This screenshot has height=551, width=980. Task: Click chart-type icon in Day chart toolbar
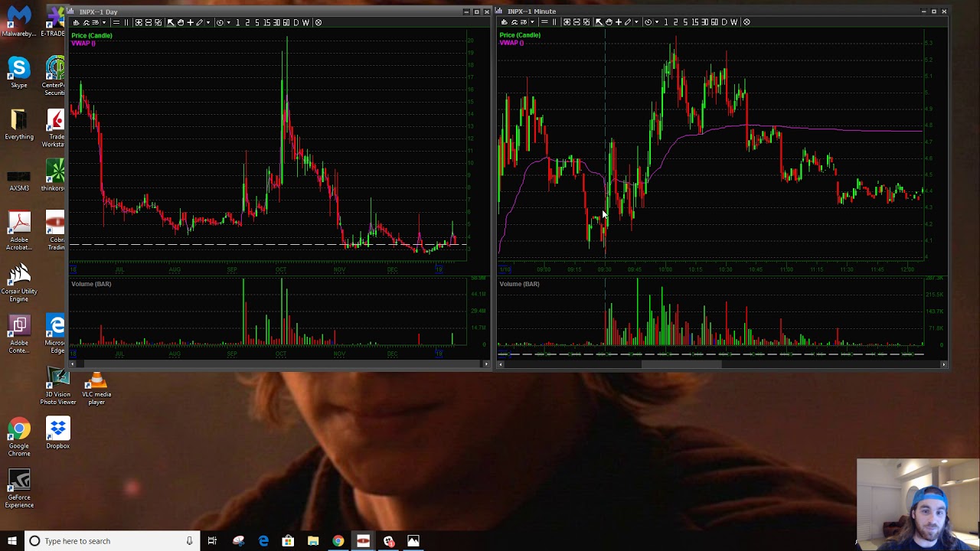pos(76,22)
